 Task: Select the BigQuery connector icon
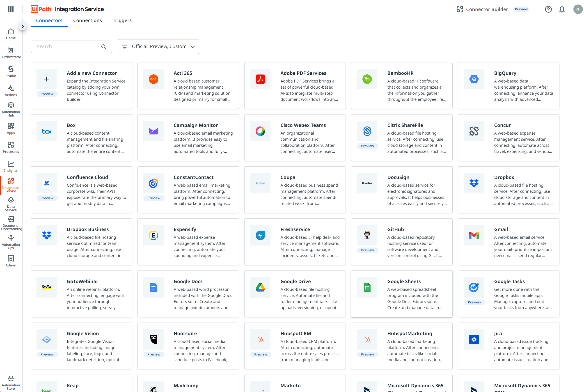pos(474,79)
